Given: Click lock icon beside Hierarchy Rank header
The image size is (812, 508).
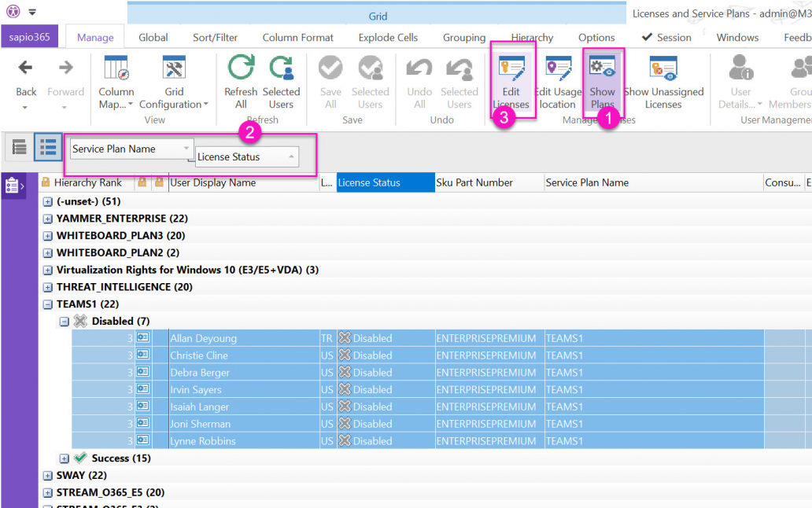Looking at the screenshot, I should click(46, 182).
